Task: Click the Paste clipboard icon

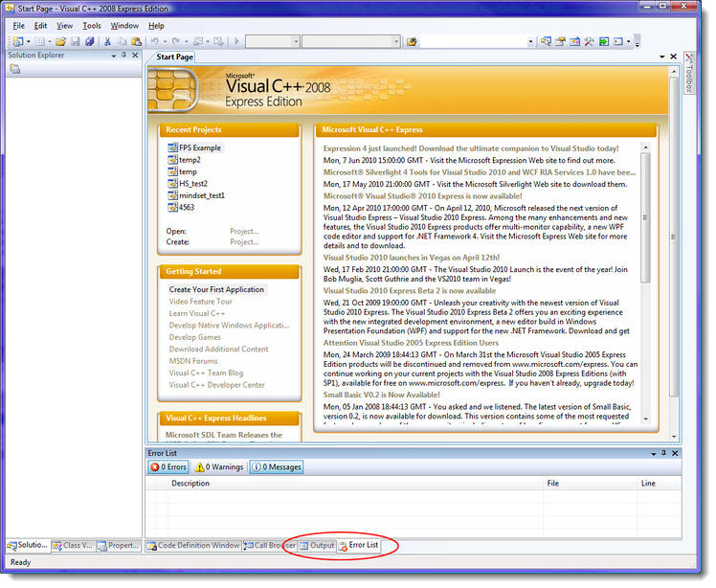Action: [x=137, y=41]
